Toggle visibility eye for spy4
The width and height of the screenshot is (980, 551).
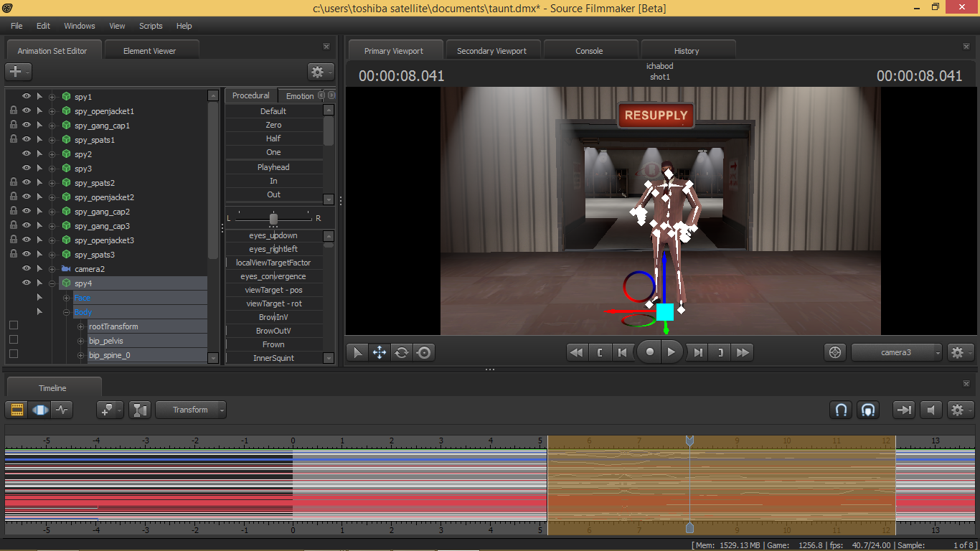point(27,283)
